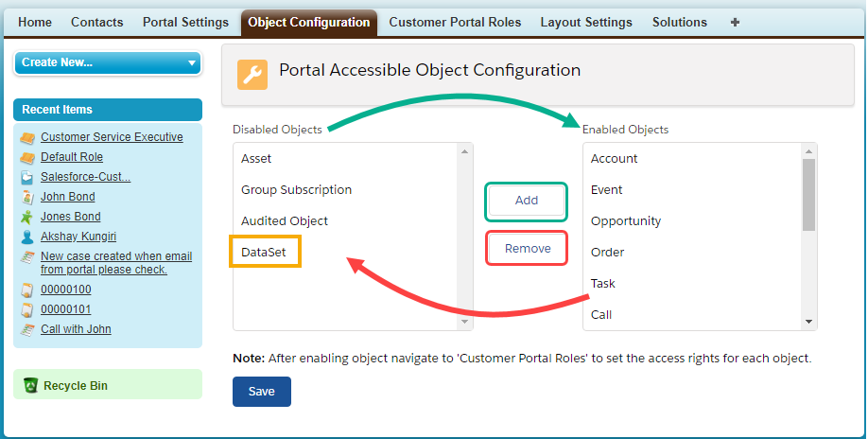Image resolution: width=868 pixels, height=439 pixels.
Task: Expand the Create New dropdown
Action: [107, 62]
